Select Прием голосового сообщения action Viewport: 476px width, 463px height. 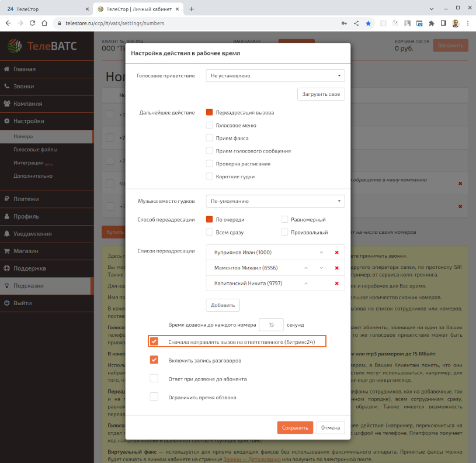[209, 151]
